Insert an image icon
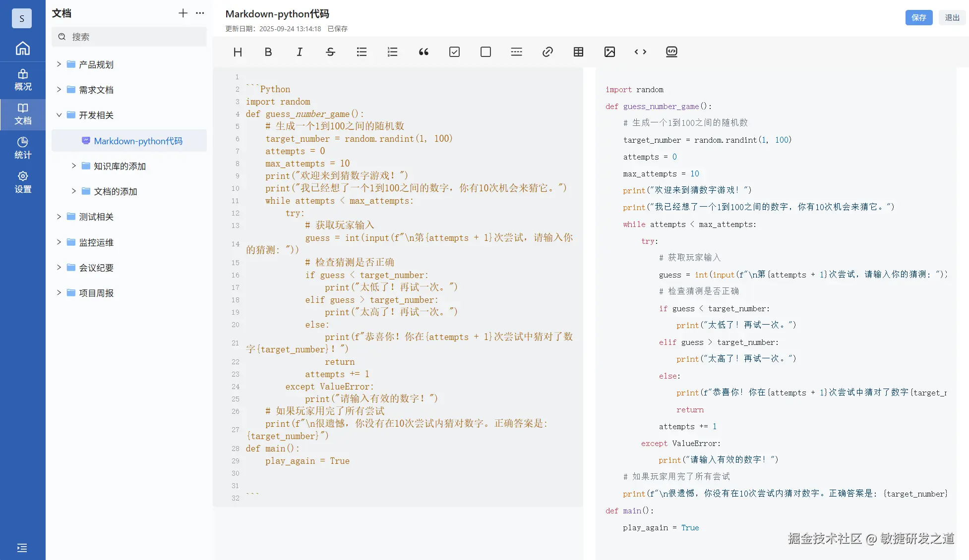This screenshot has height=560, width=969. pyautogui.click(x=609, y=52)
